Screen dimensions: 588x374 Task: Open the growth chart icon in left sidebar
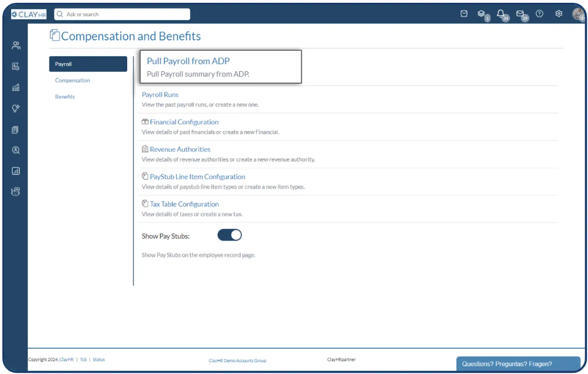(16, 87)
